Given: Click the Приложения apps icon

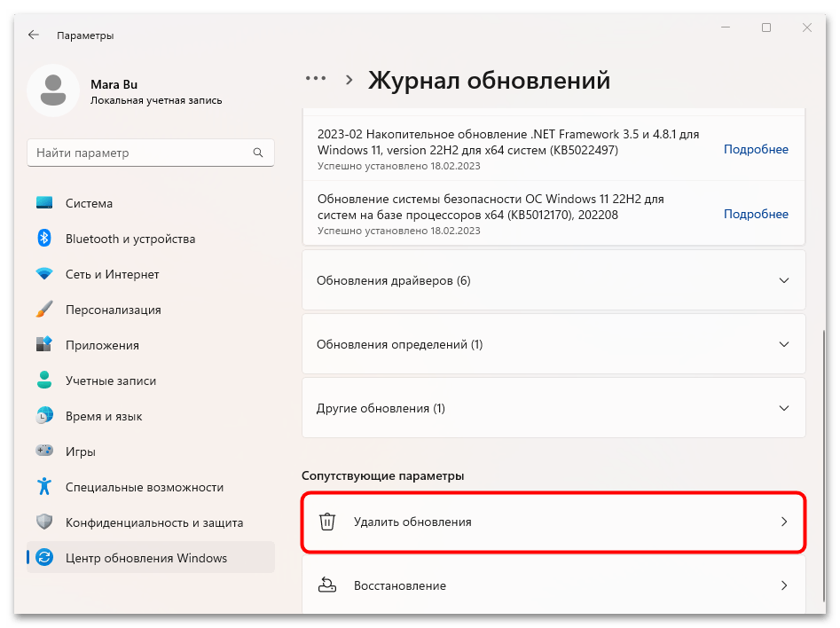Looking at the screenshot, I should [44, 344].
